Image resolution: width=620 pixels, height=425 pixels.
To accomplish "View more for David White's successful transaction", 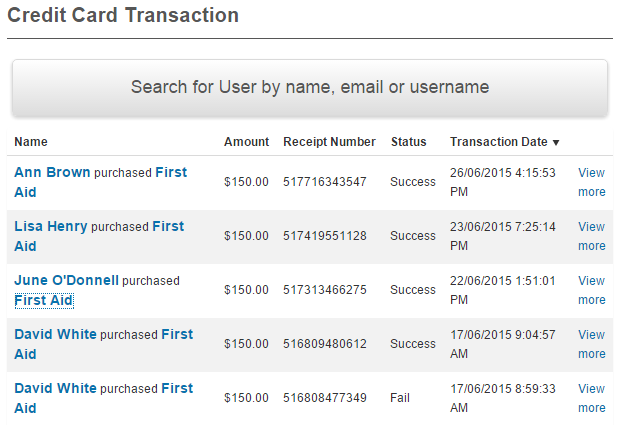I will (591, 344).
